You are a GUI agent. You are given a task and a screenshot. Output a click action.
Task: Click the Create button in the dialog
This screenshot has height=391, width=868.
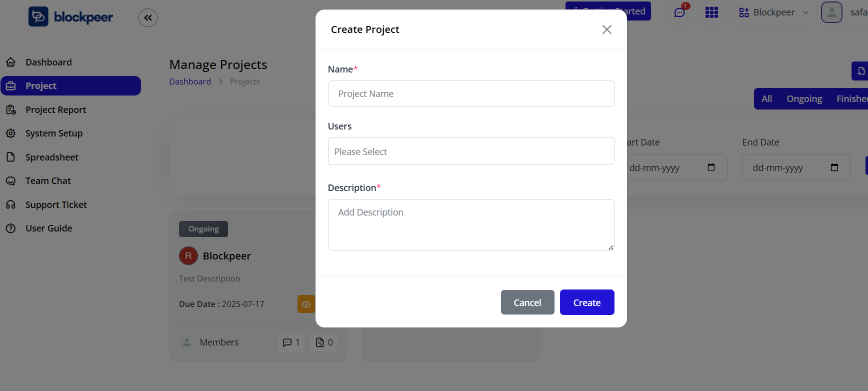coord(586,302)
